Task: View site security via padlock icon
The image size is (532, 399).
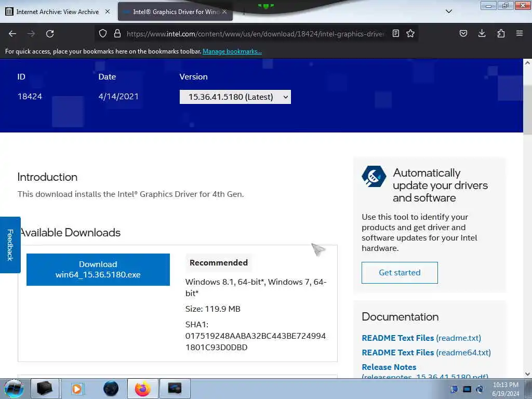Action: coord(117,33)
